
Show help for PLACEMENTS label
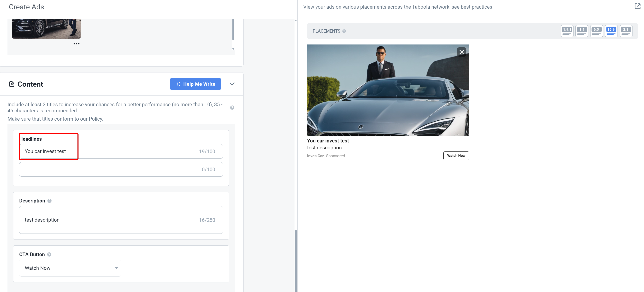point(344,31)
